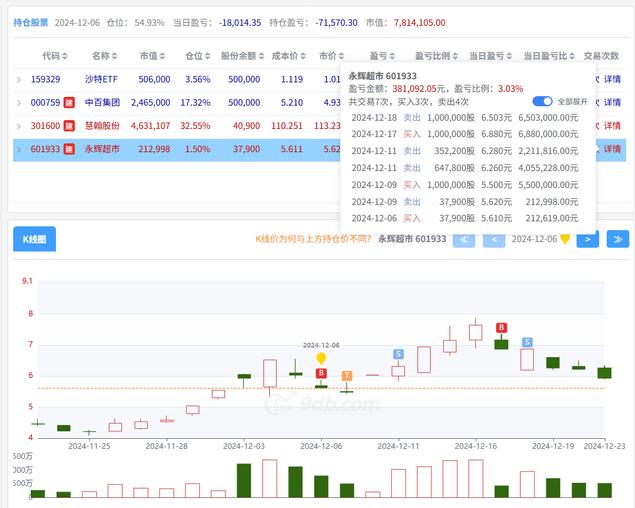Click the orange T marker on candlestick chart

click(347, 376)
